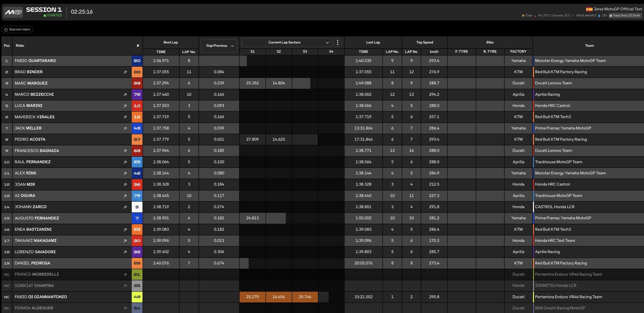Select rider Daniel Pedrosa name
Viewport: 644px width, 313px height.
pos(33,263)
